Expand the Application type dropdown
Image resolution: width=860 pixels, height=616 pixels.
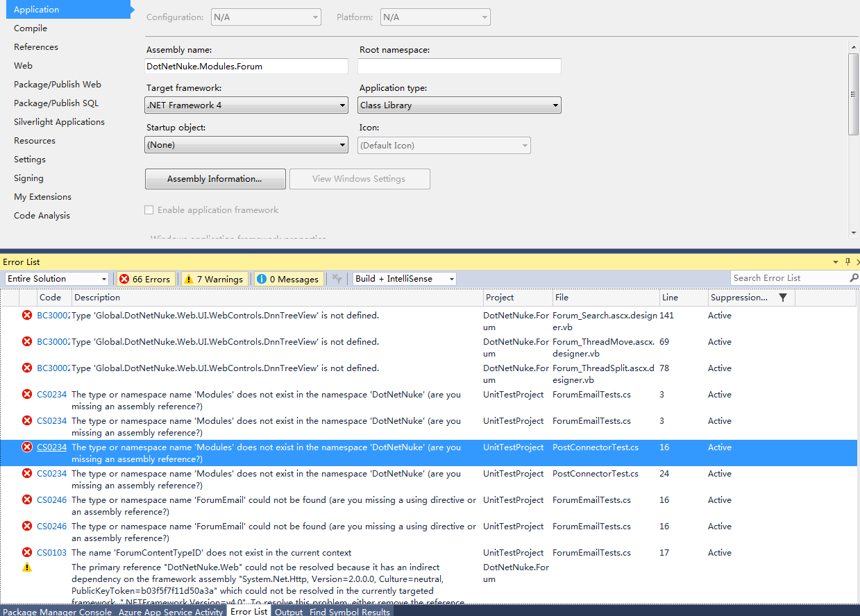[x=459, y=105]
